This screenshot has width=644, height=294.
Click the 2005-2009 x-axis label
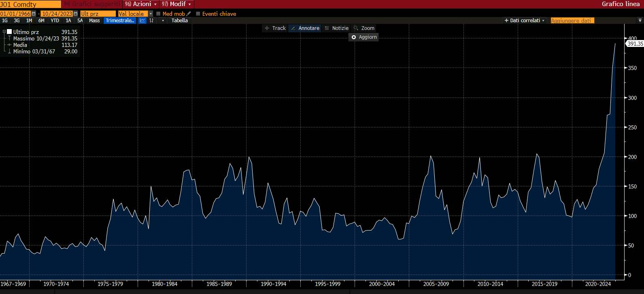point(436,284)
